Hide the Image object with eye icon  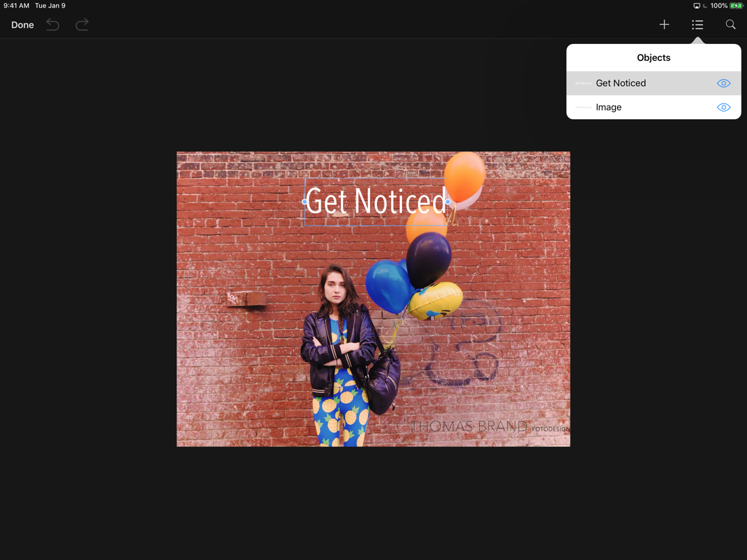723,107
